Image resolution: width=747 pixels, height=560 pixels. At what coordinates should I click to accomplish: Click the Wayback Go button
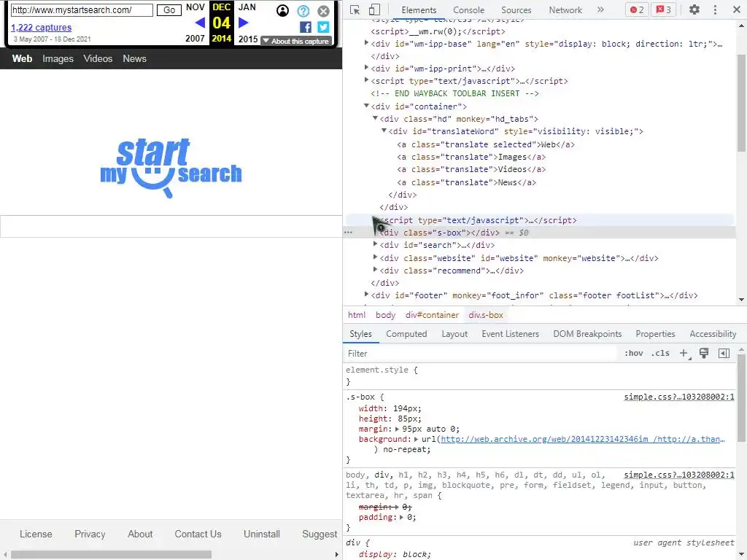pyautogui.click(x=169, y=10)
